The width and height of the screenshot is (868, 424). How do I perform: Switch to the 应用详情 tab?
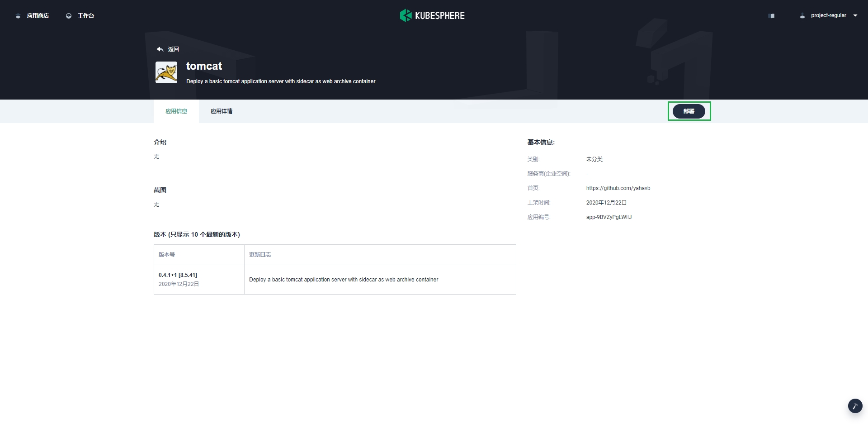221,111
